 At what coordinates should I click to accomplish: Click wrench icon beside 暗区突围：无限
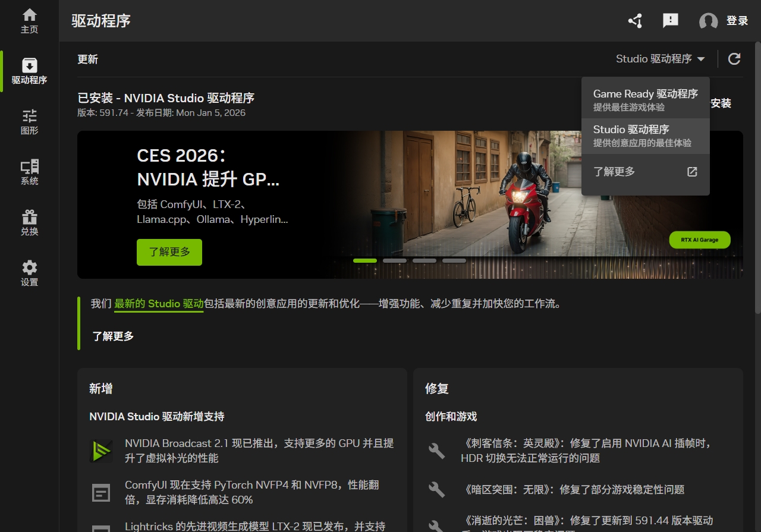click(437, 490)
